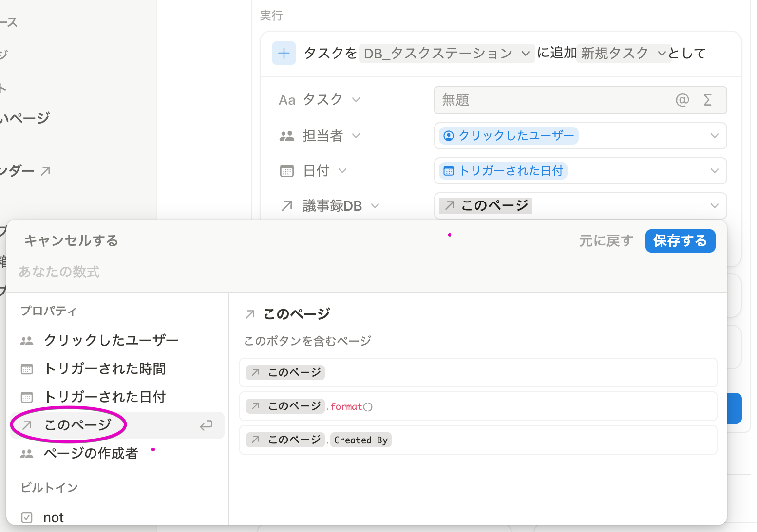Click the calendar icon on the トリガーされた日付 token
The image size is (757, 532).
pyautogui.click(x=448, y=171)
